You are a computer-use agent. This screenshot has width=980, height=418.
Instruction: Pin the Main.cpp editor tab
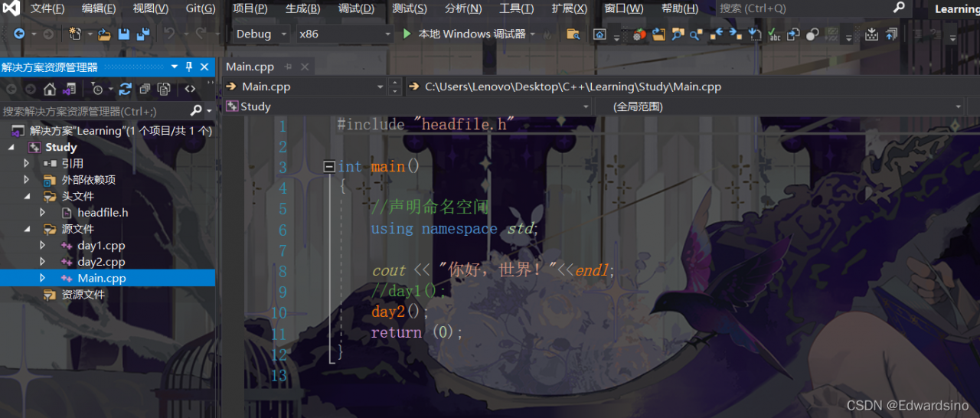click(288, 67)
